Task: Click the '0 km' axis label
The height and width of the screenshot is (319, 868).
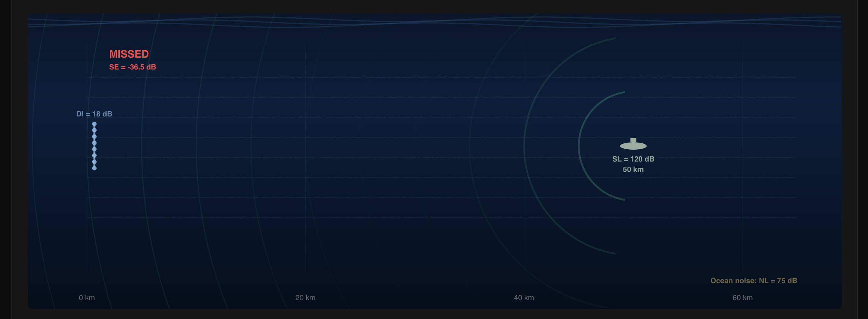Action: coord(87,298)
